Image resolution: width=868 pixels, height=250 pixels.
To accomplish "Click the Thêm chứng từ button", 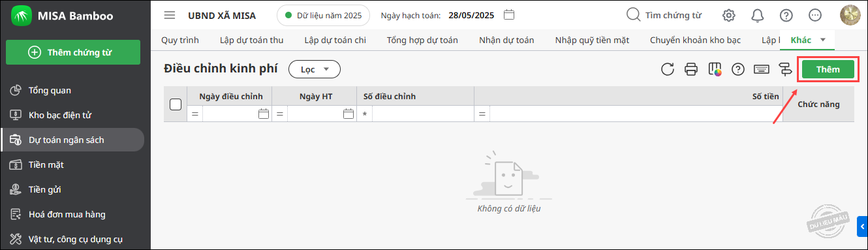I will point(73,53).
